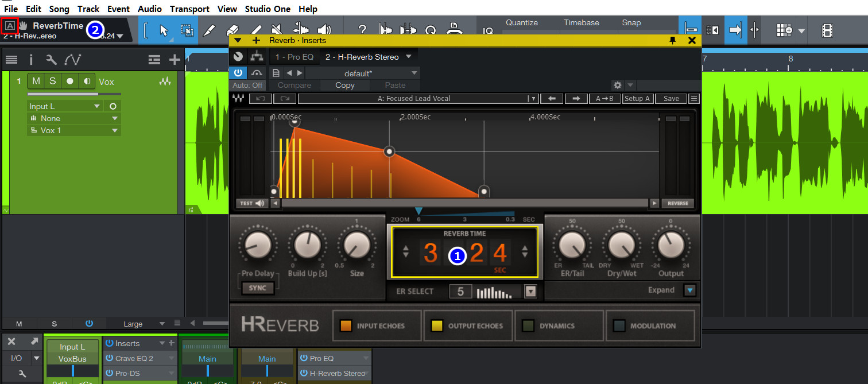868x384 pixels.
Task: Select the Listen tool speaker icon
Action: click(x=324, y=30)
